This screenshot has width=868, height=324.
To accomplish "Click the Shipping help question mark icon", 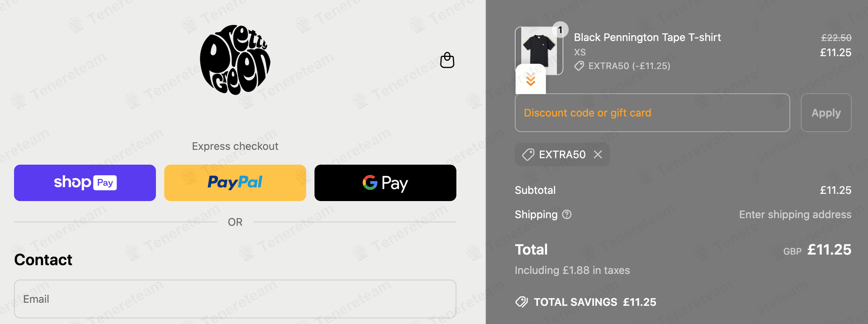I will 567,214.
